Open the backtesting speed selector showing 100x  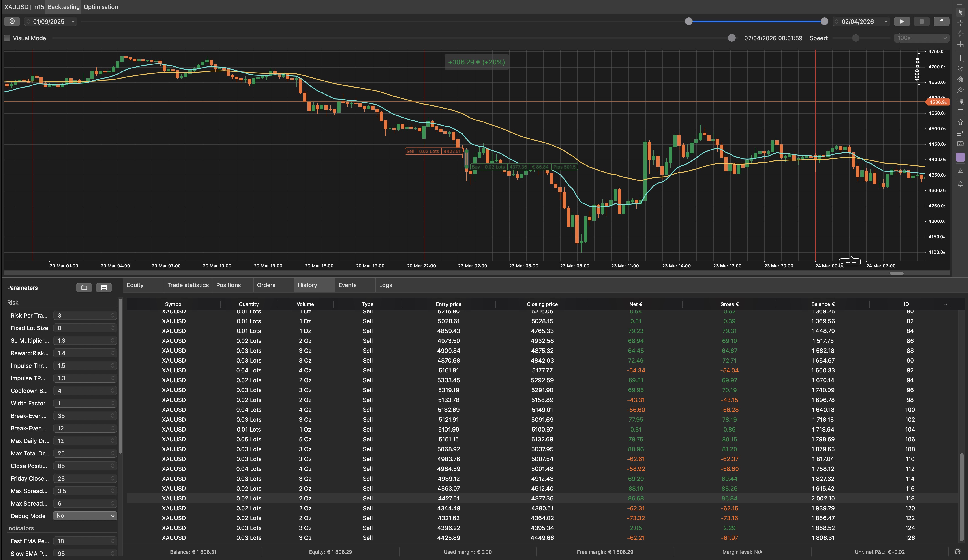point(921,38)
